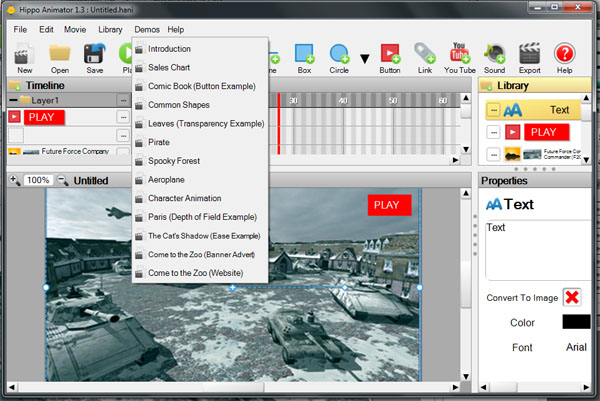Viewport: 600px width, 401px height.
Task: Click the red PLAY button on the canvas
Action: pos(389,205)
